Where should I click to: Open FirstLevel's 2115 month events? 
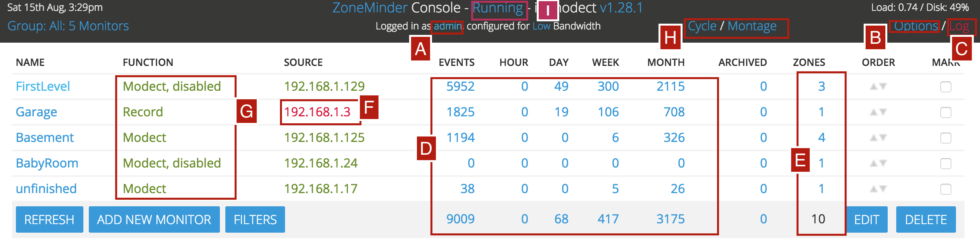pos(671,86)
